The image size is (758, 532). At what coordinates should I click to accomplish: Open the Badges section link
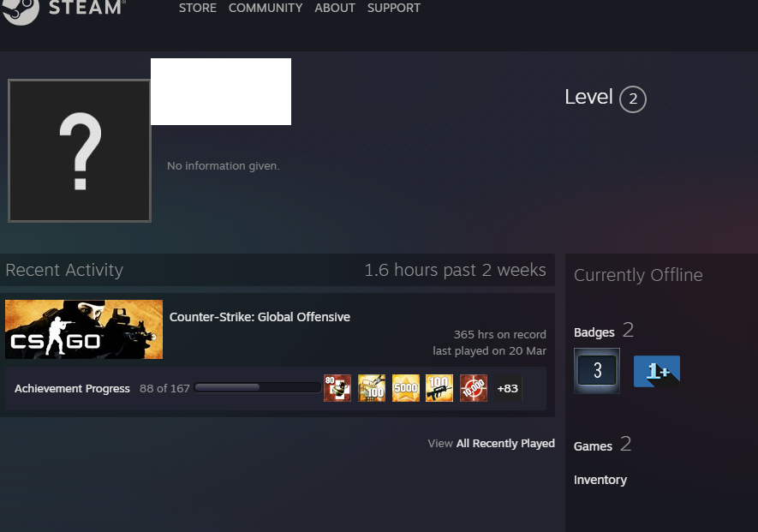[x=594, y=332]
